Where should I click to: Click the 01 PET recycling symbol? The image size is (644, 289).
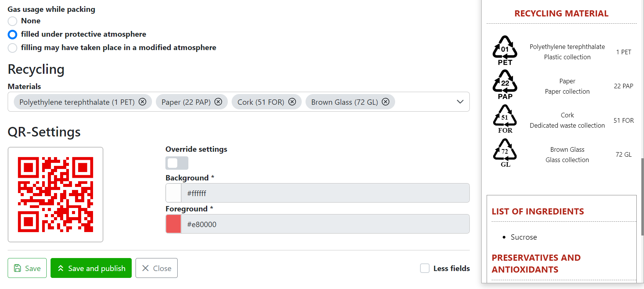(505, 50)
